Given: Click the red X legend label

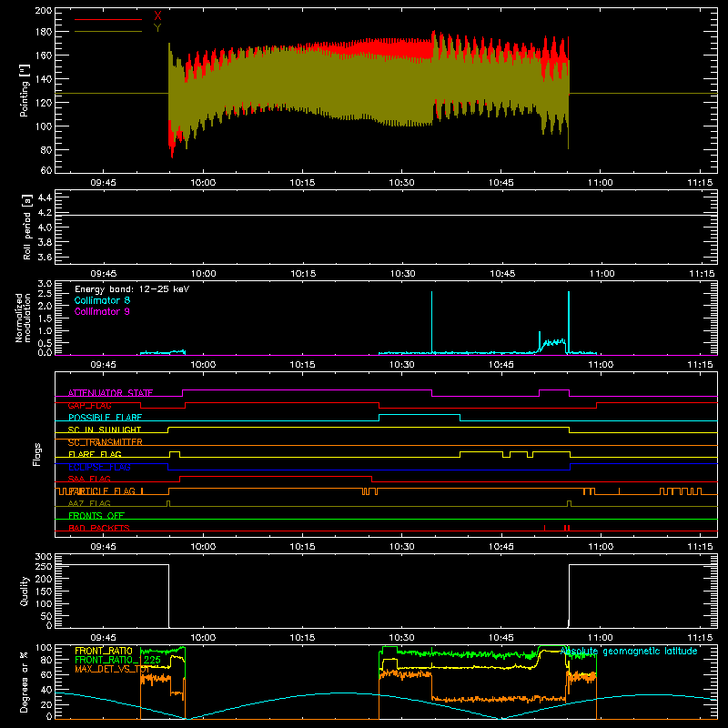Looking at the screenshot, I should pyautogui.click(x=157, y=16).
